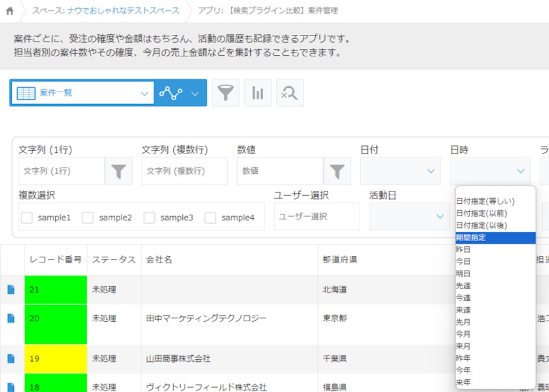Image resolution: width=549 pixels, height=392 pixels.
Task: Click the ヴィクトリーフィールド株式会社 company cell
Action: [229, 383]
